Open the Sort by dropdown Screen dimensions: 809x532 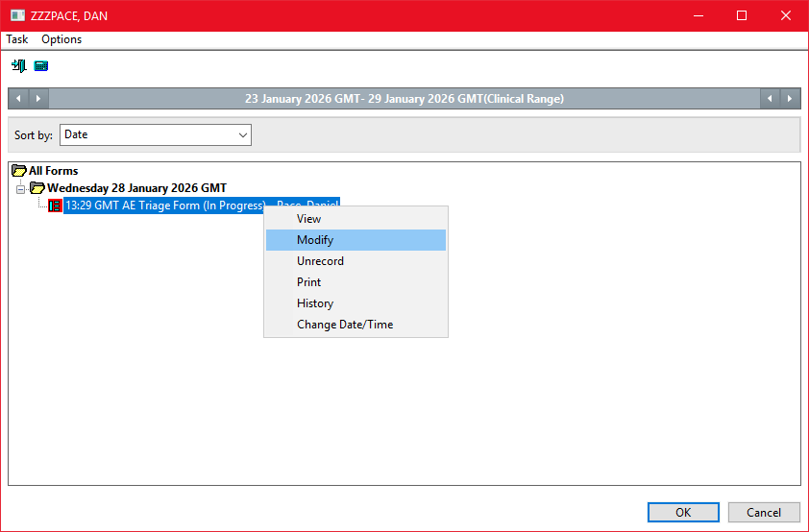pos(155,135)
